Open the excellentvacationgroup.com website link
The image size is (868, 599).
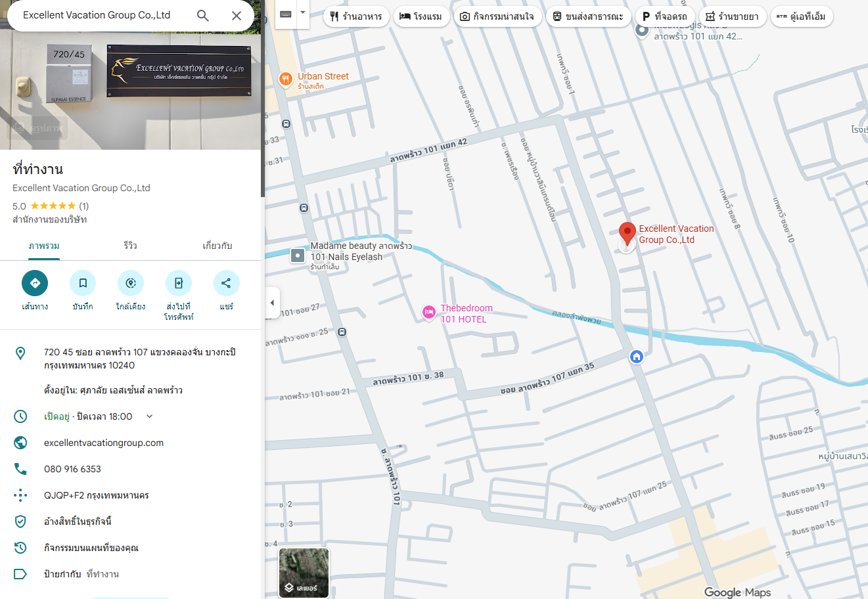[x=104, y=443]
